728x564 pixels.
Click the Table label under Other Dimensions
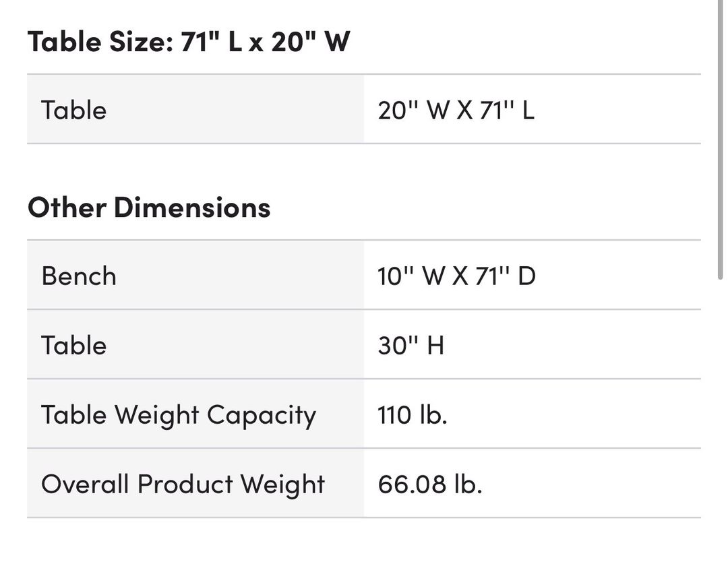pos(74,346)
